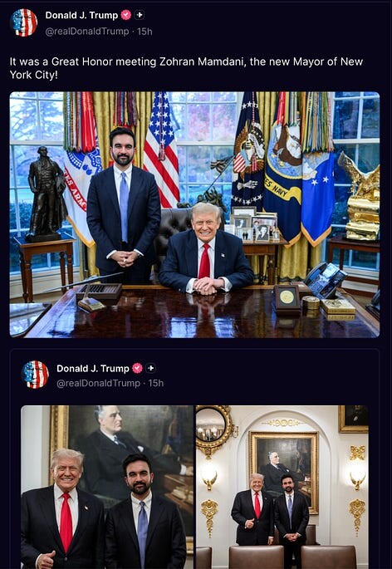The image size is (392, 569).
Task: Open @realDonaldTrump handle in quoted post
Action: [98, 383]
